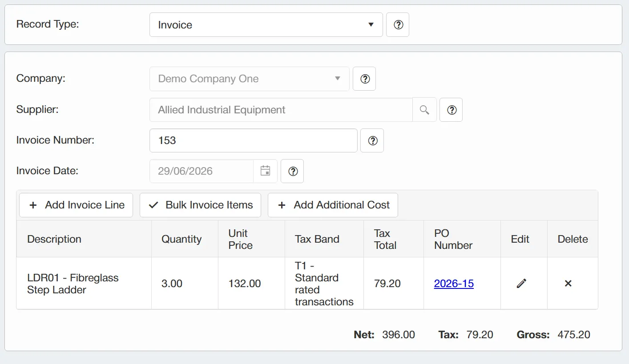Click the Invoice Date label
The image size is (629, 364).
(x=47, y=171)
